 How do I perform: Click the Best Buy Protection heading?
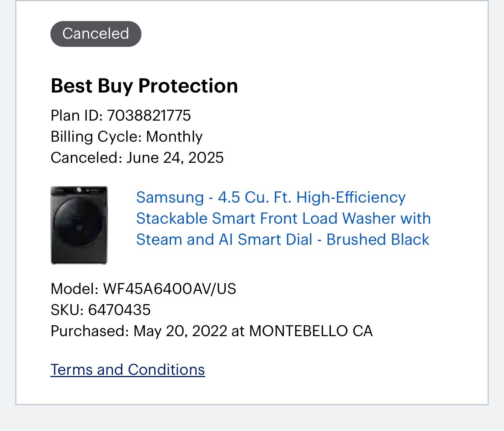144,86
